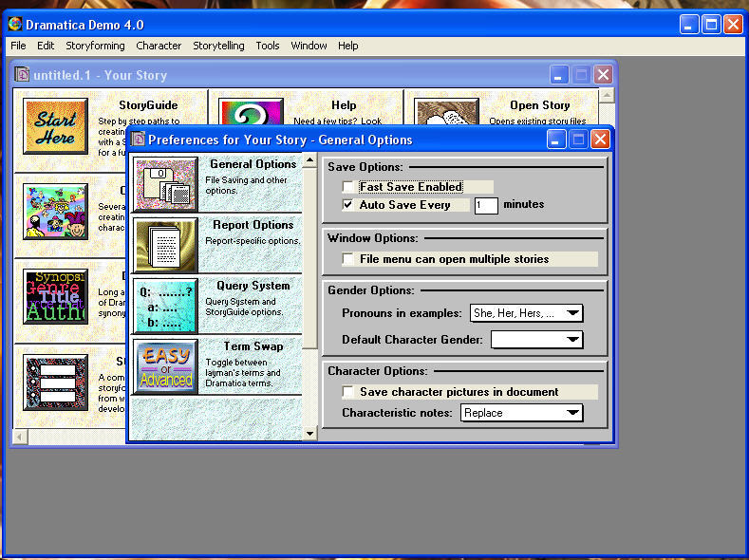Click the three-slot form icon in Your Story window
Viewport: 749px width, 560px height.
pyautogui.click(x=55, y=382)
